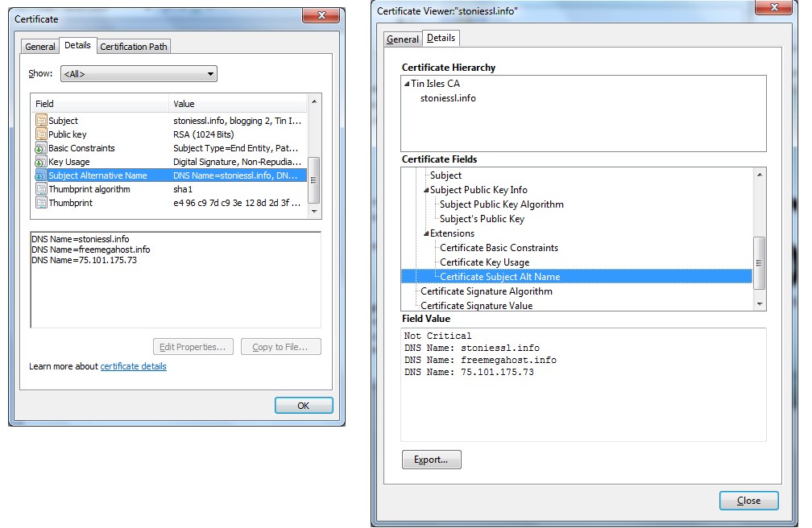Viewport: 812px width, 528px height.
Task: Open the certificate details help link
Action: tap(133, 366)
